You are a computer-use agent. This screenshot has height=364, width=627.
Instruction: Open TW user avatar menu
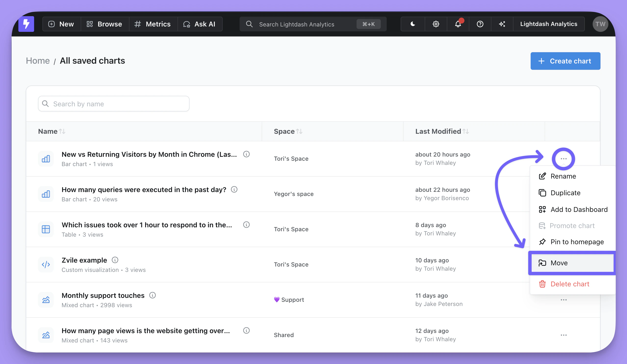click(600, 24)
